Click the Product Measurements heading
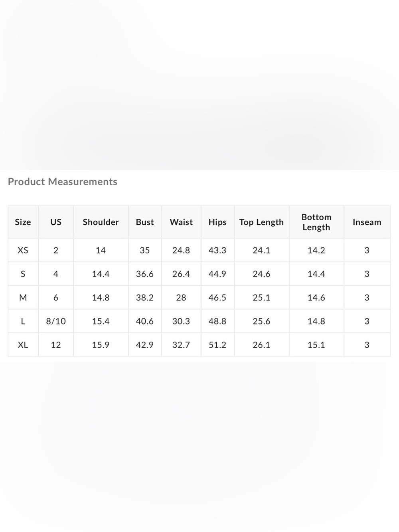The height and width of the screenshot is (532, 399). pyautogui.click(x=63, y=182)
